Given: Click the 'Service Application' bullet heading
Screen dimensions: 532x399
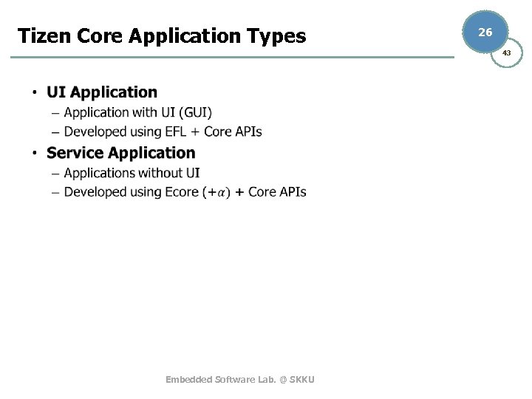Looking at the screenshot, I should 120,153.
